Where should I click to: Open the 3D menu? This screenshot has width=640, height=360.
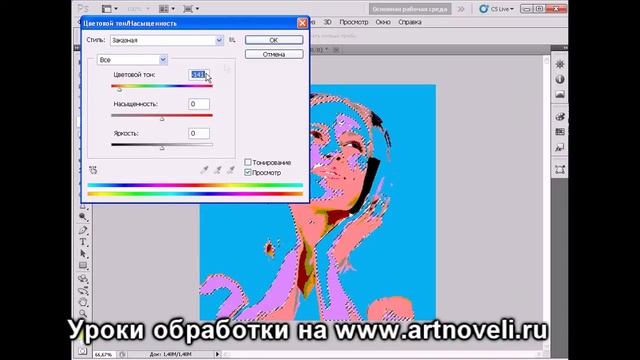[x=327, y=22]
